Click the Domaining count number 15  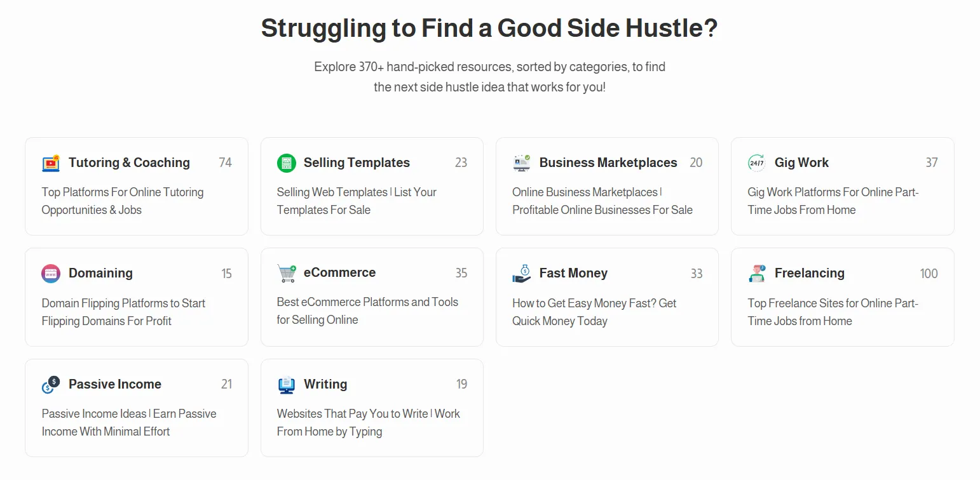click(x=227, y=274)
